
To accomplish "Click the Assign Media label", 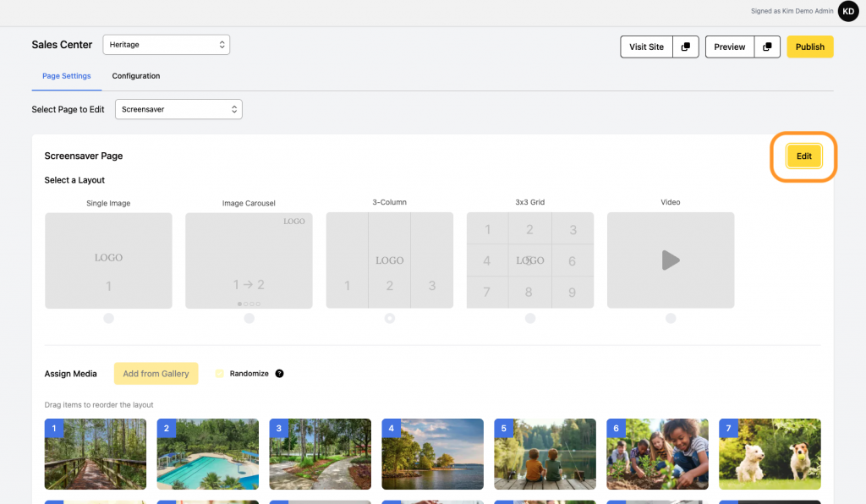I will [x=71, y=374].
